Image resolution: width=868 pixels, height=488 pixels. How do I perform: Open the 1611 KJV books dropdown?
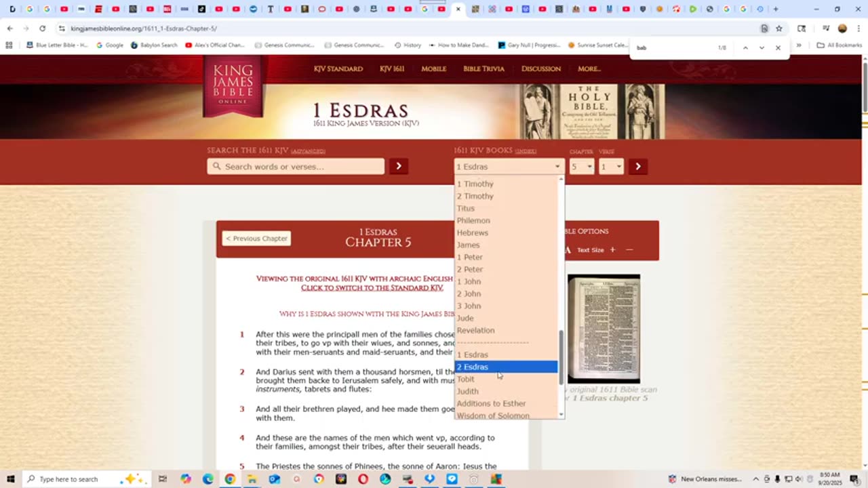509,166
